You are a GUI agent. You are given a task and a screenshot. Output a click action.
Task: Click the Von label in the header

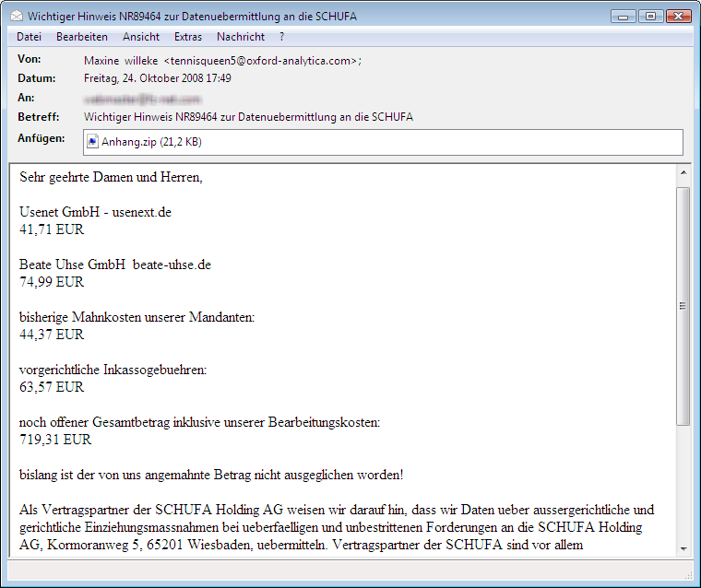click(x=30, y=59)
